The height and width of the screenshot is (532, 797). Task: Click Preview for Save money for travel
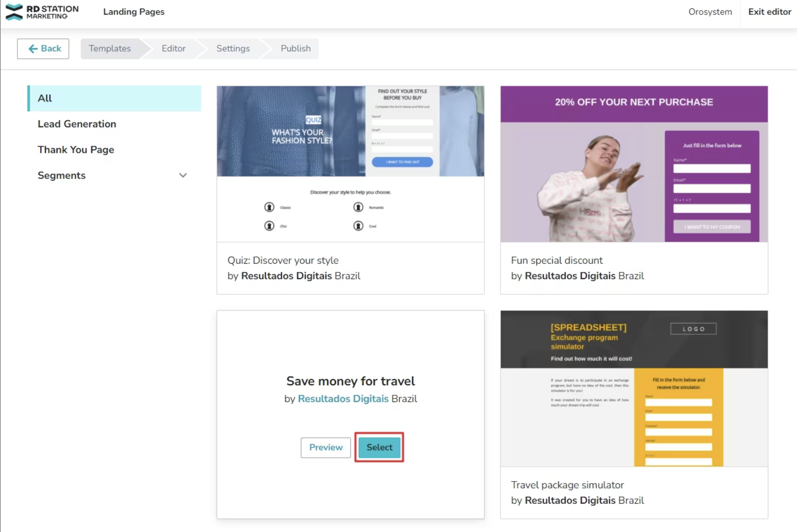[326, 447]
